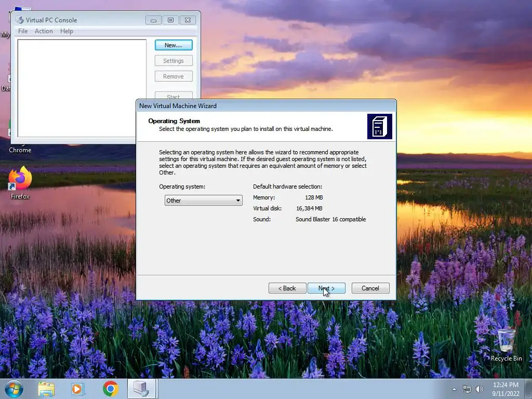Close the Virtual PC Console window
The image size is (532, 399).
[x=188, y=20]
